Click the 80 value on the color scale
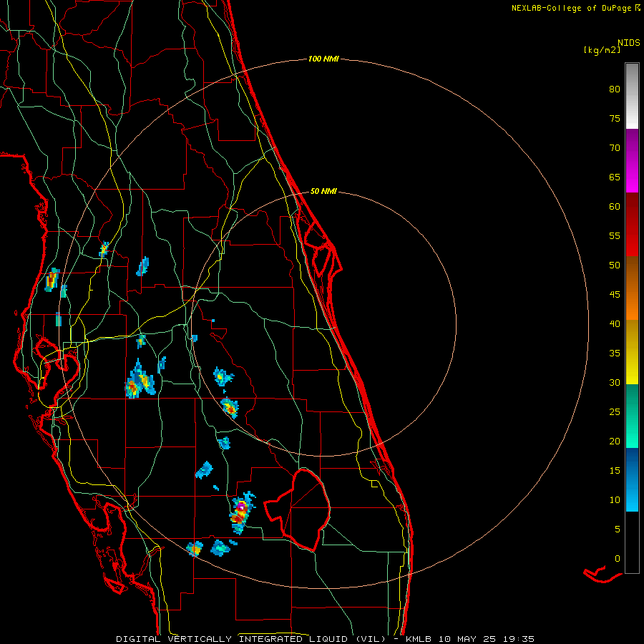Screen dimensions: 644x644 tap(615, 89)
